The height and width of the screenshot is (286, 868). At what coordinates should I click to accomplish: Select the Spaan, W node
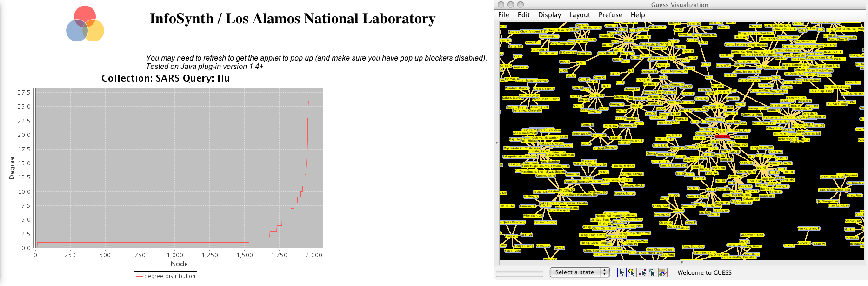(x=819, y=244)
